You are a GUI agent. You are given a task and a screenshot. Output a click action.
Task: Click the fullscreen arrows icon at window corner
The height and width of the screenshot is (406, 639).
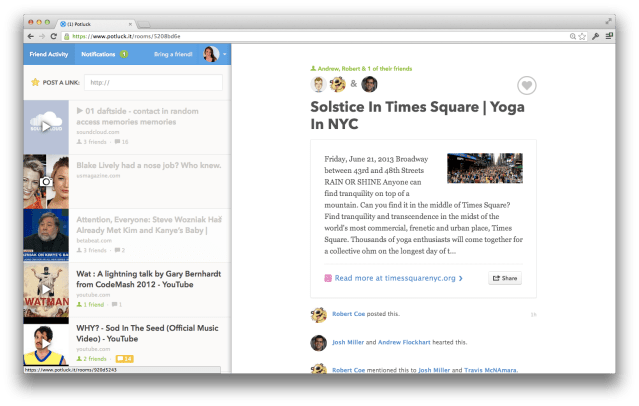tap(608, 21)
